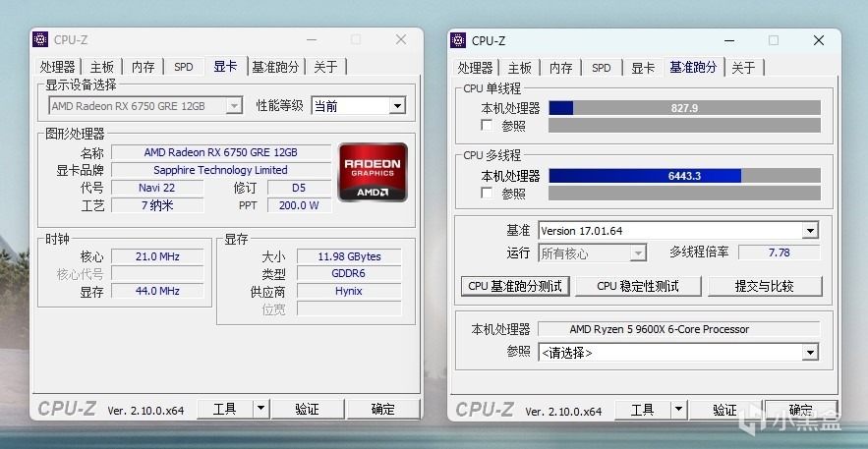Click 修订 value D5
This screenshot has height=449, width=868.
pyautogui.click(x=299, y=188)
